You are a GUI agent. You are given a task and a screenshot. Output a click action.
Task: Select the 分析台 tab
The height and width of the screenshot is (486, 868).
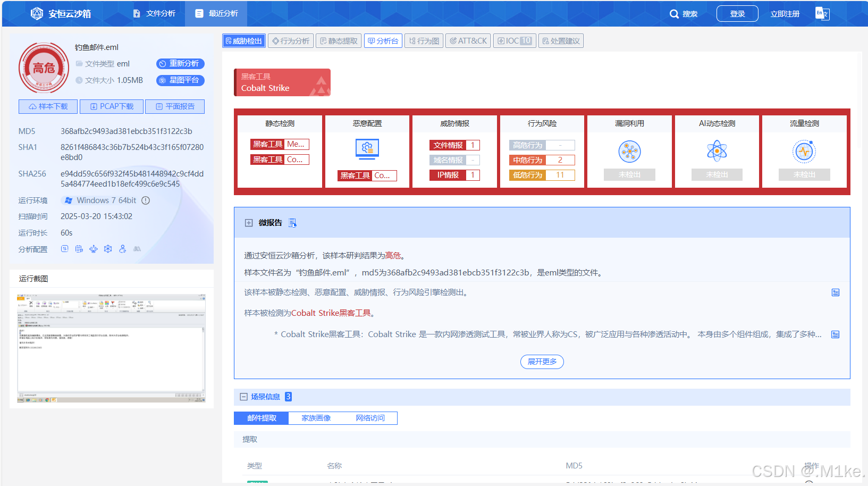point(383,41)
